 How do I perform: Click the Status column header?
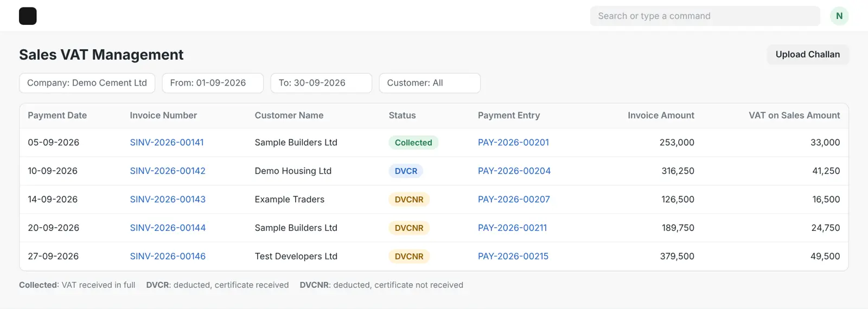(402, 115)
